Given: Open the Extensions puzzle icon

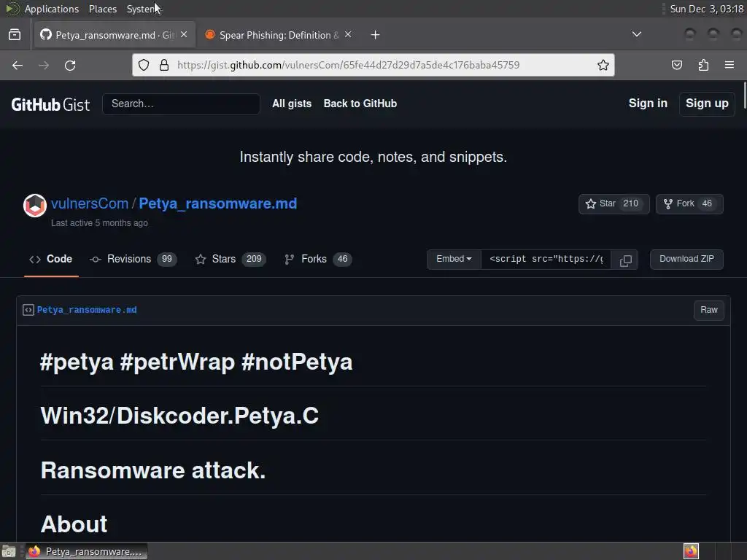Looking at the screenshot, I should 703,65.
